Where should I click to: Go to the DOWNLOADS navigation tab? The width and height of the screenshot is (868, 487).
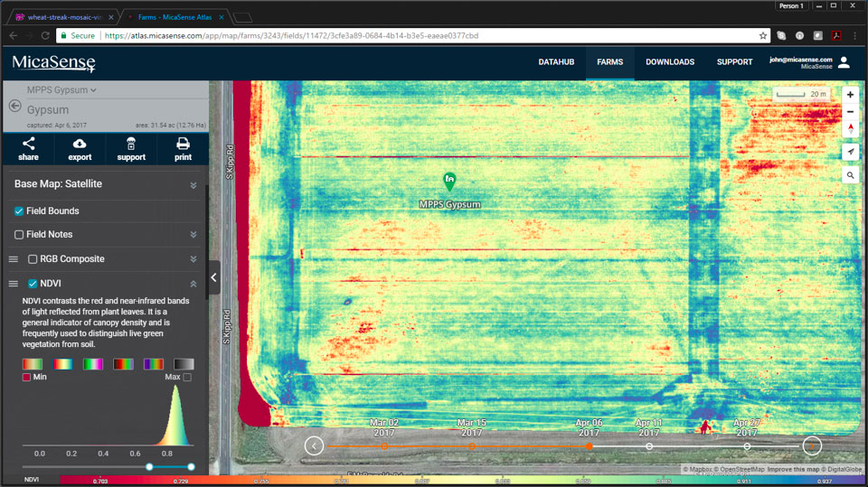(670, 62)
